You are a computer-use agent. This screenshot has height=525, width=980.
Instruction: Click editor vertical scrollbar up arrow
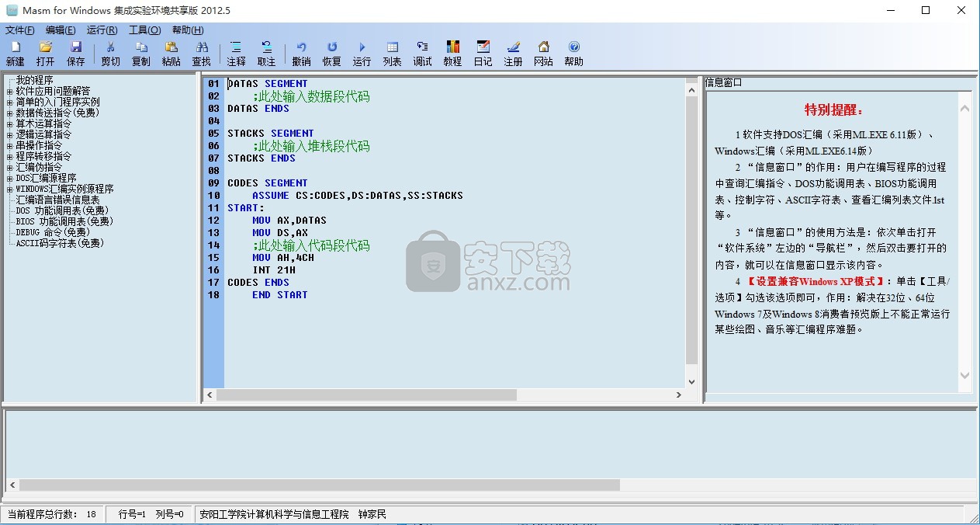pyautogui.click(x=692, y=90)
